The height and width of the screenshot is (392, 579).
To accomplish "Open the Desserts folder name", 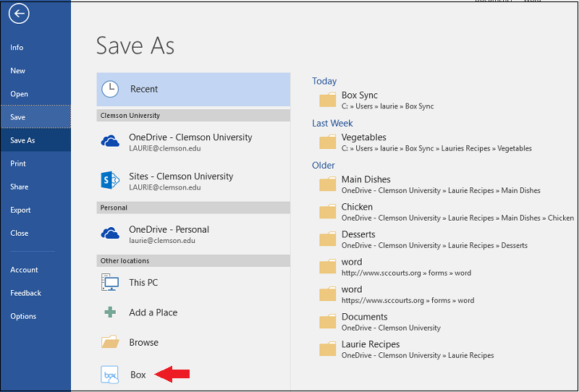I will pyautogui.click(x=358, y=234).
